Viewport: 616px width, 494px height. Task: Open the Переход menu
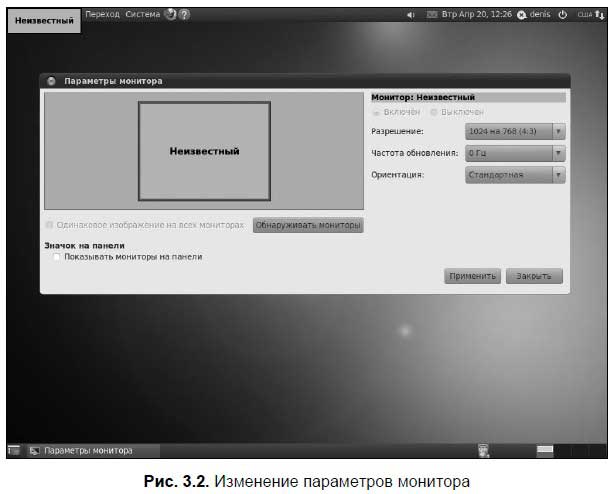coord(102,15)
